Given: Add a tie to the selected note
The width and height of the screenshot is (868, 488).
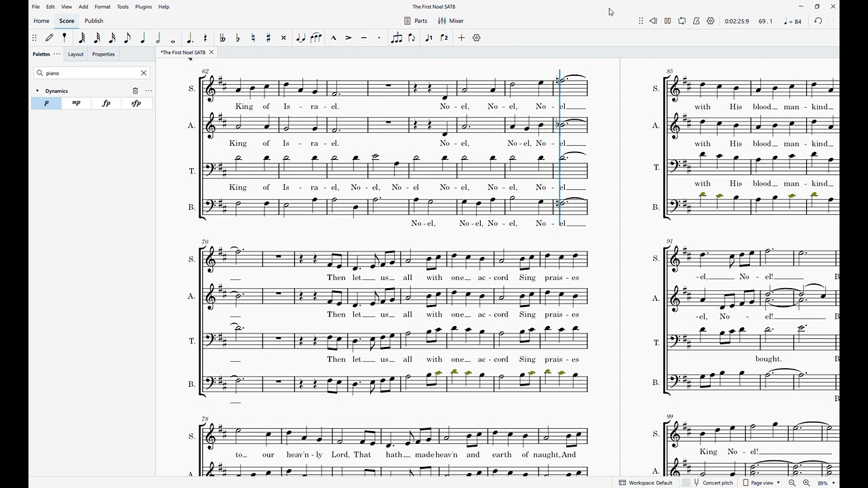Looking at the screenshot, I should point(300,38).
